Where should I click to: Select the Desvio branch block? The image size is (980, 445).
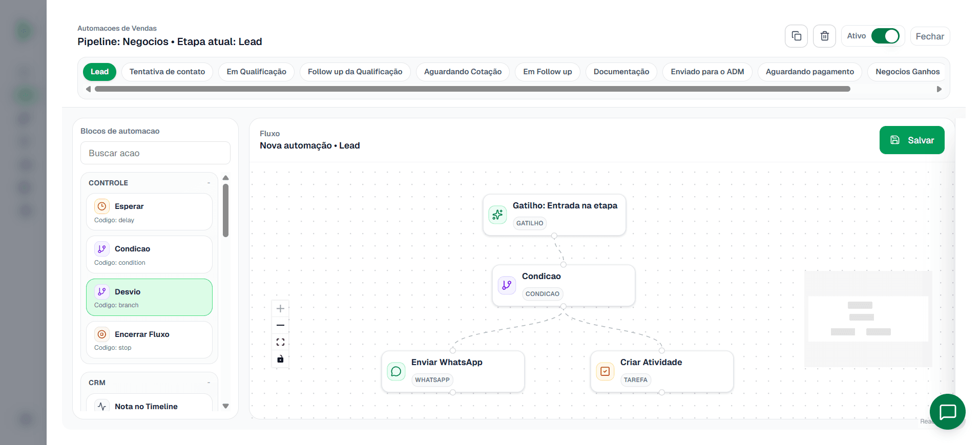149,298
